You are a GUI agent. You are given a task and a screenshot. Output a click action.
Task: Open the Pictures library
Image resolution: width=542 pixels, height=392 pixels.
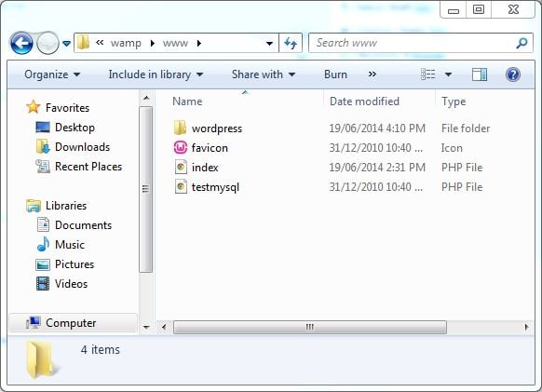click(x=75, y=264)
